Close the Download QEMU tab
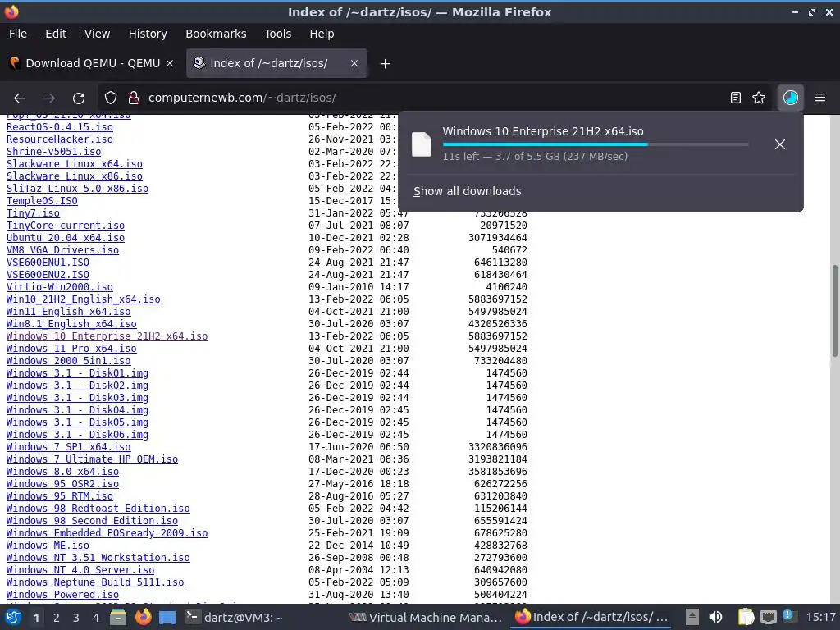Image resolution: width=840 pixels, height=630 pixels. click(x=170, y=63)
